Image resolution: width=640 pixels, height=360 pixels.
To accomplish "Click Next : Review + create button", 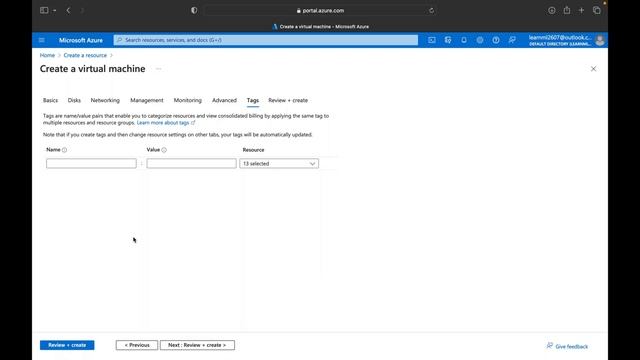I will (x=197, y=345).
